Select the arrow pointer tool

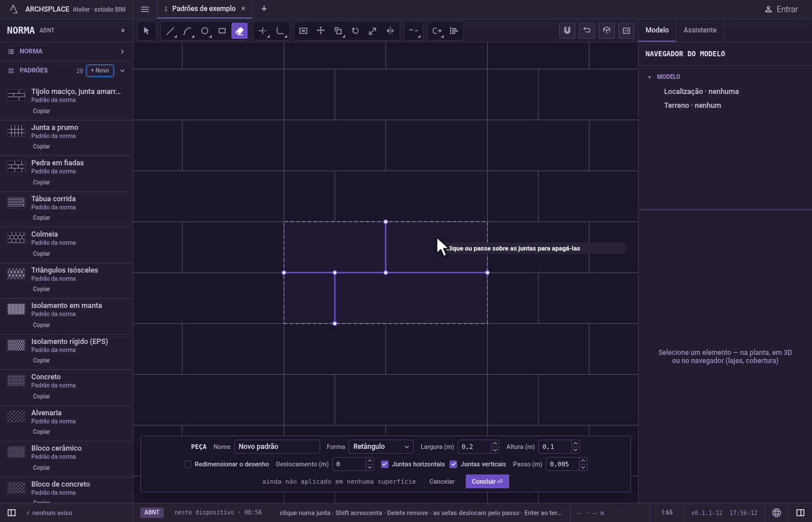click(146, 31)
